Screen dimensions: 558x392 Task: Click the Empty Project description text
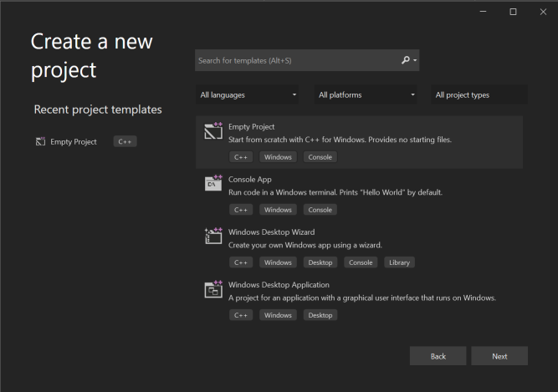point(340,140)
